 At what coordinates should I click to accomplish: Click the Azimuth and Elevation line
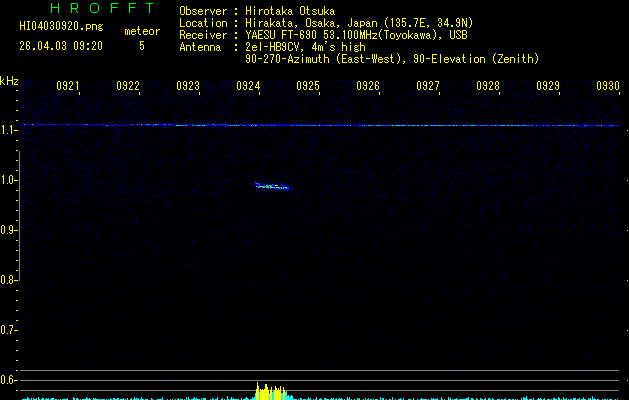click(392, 59)
